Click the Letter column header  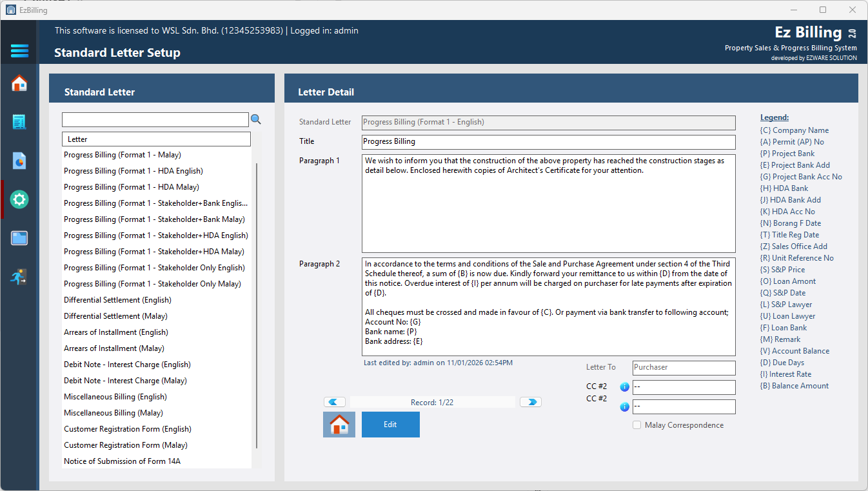156,139
